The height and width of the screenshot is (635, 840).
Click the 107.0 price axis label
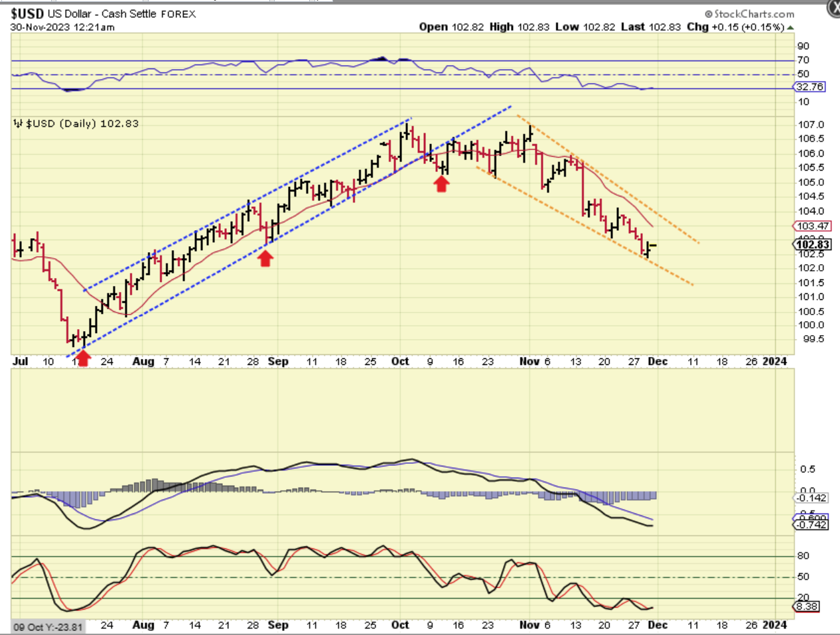point(811,125)
